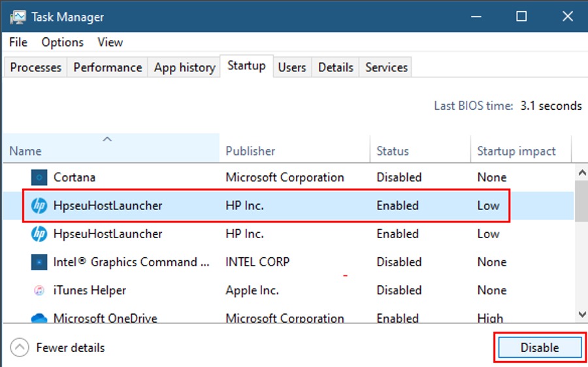588x367 pixels.
Task: Switch to the App history tab
Action: (184, 67)
